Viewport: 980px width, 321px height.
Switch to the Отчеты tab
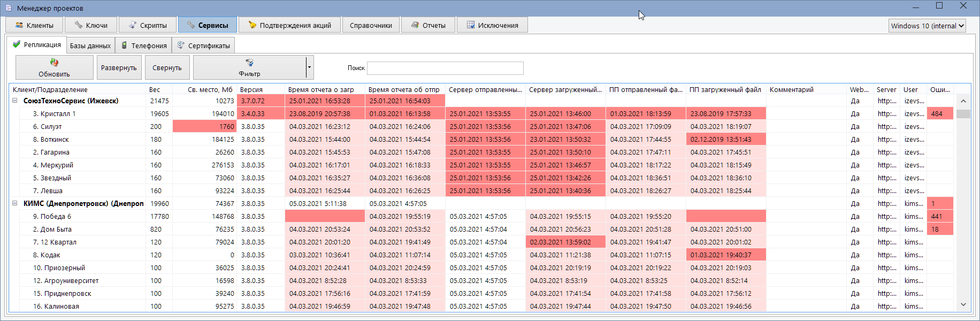point(428,25)
